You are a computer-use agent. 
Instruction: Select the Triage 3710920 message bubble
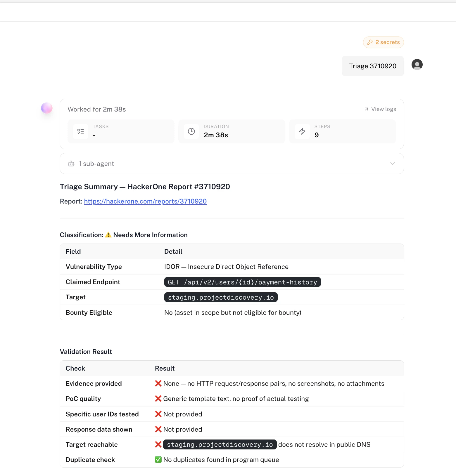(x=373, y=66)
